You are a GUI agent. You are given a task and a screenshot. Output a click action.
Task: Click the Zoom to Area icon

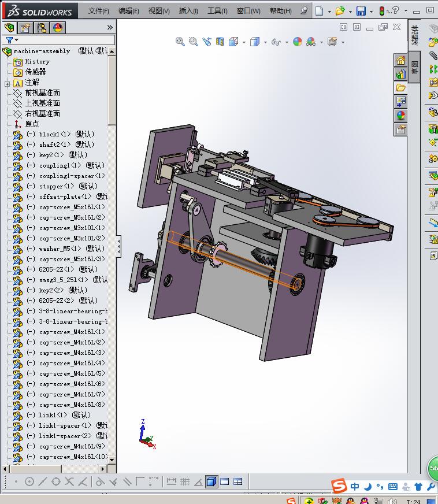pyautogui.click(x=193, y=42)
